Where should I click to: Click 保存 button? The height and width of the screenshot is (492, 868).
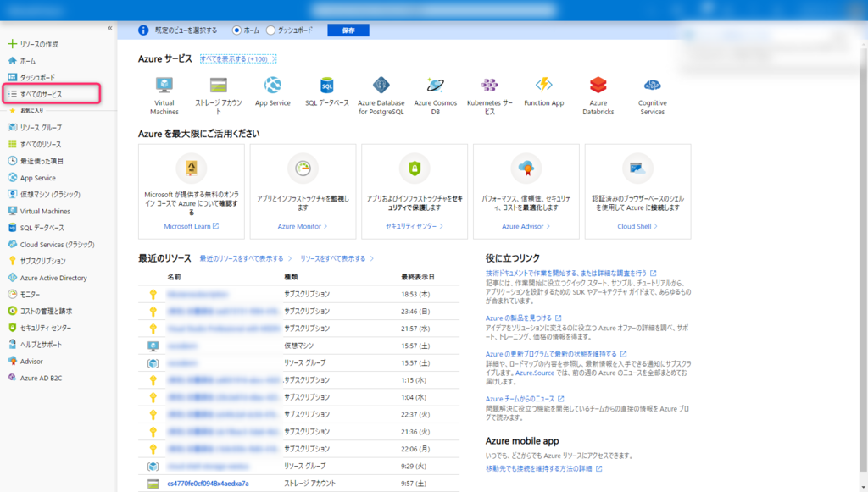point(348,30)
